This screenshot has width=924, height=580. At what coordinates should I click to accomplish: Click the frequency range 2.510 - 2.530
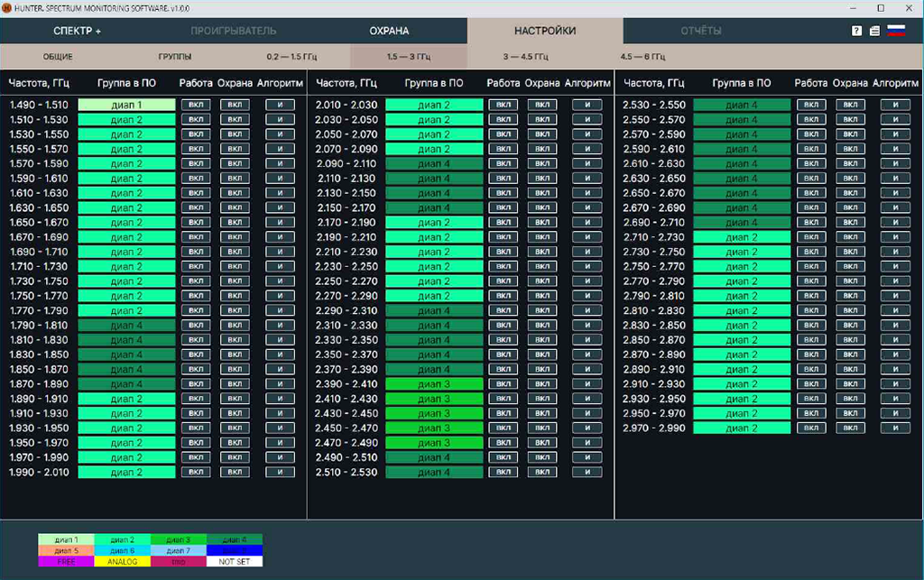[x=346, y=473]
